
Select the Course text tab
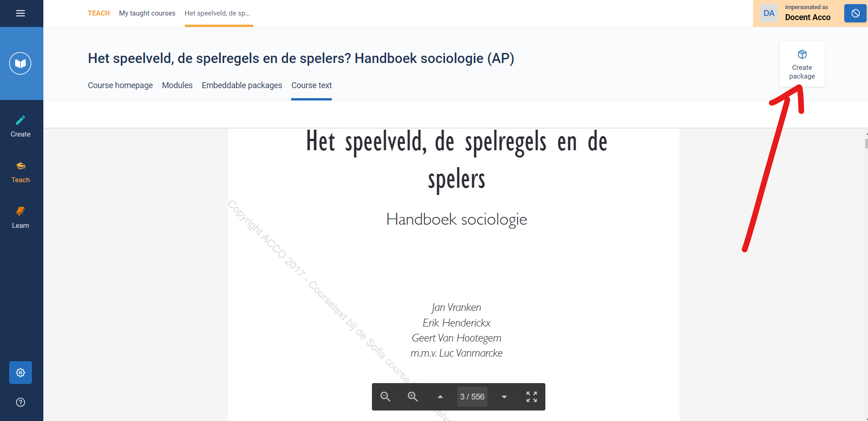[x=312, y=85]
